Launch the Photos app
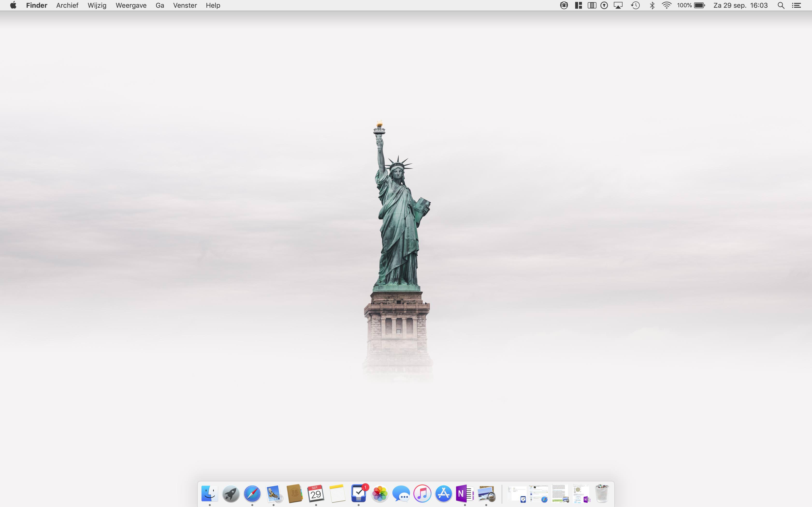 (x=380, y=493)
